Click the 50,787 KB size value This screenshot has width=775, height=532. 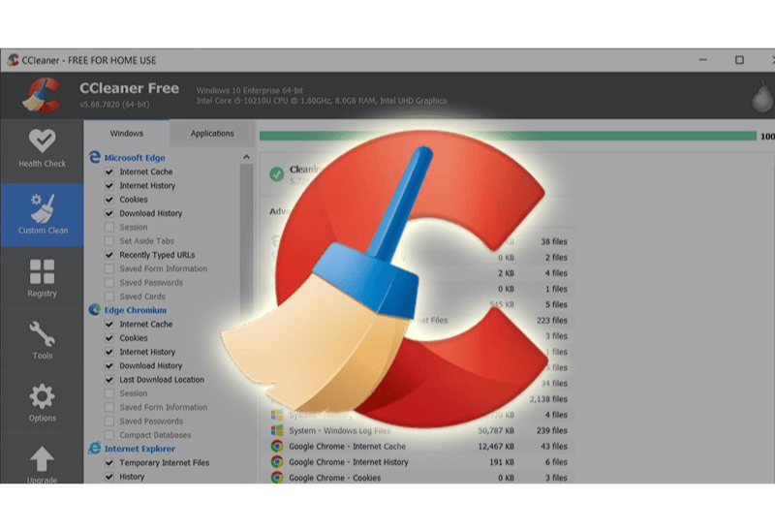[x=496, y=430]
